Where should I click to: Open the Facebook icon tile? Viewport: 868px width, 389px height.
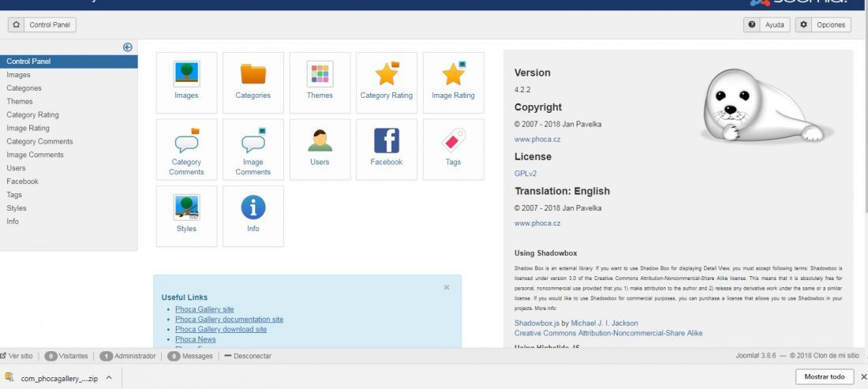pos(387,149)
